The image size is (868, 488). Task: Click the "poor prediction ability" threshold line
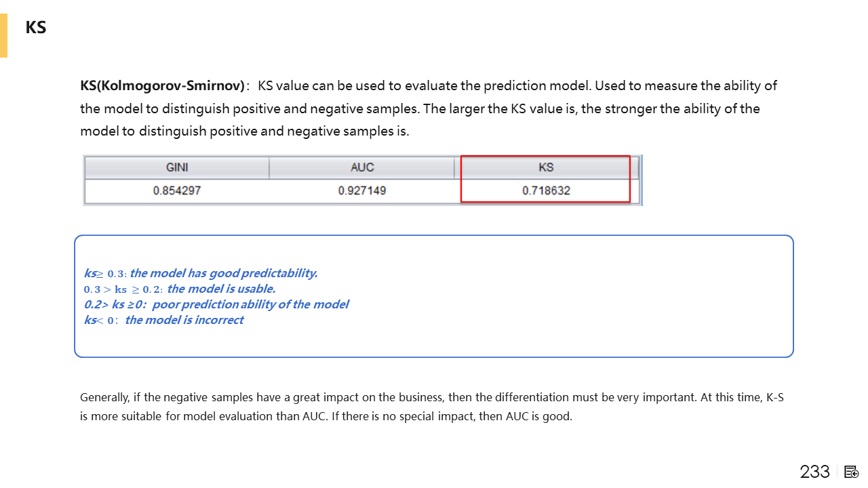[x=216, y=304]
